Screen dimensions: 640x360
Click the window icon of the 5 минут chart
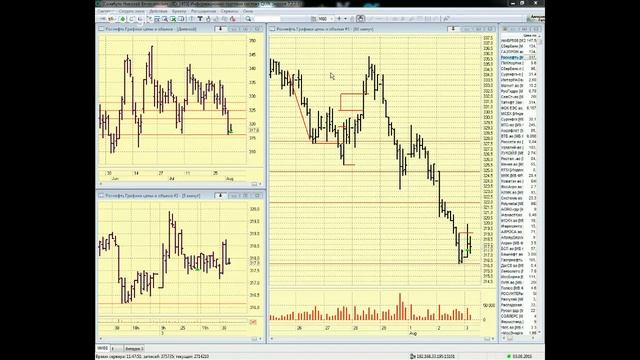click(101, 196)
